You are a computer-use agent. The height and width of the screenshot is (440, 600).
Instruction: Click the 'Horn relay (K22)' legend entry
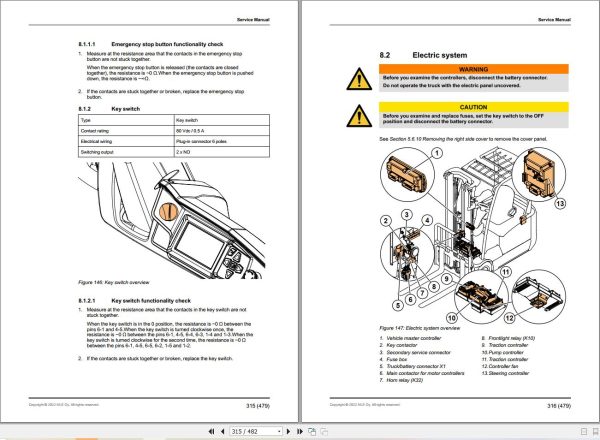pyautogui.click(x=401, y=380)
